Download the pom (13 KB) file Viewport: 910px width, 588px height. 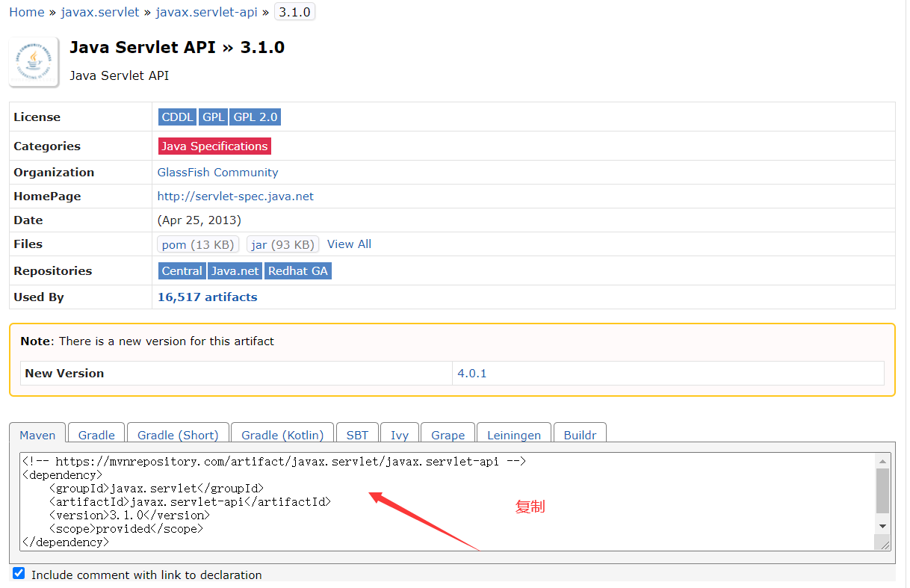[x=198, y=244]
